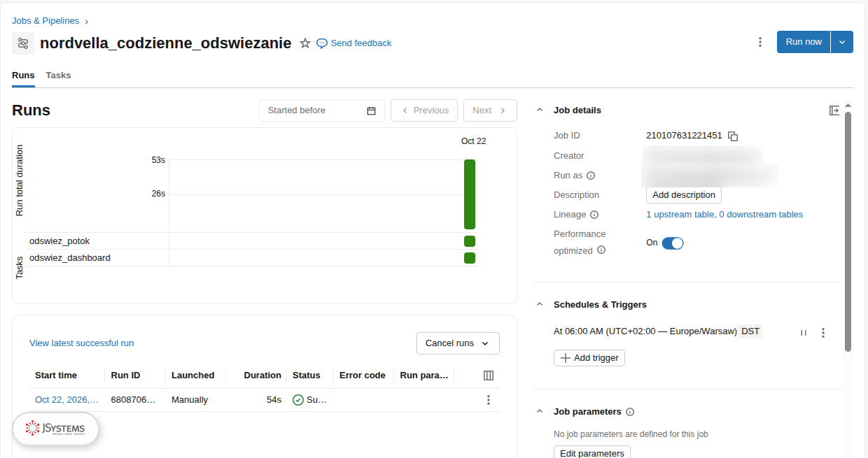Click the calendar icon in Started before
Viewport: 868px width, 458px height.
point(372,110)
